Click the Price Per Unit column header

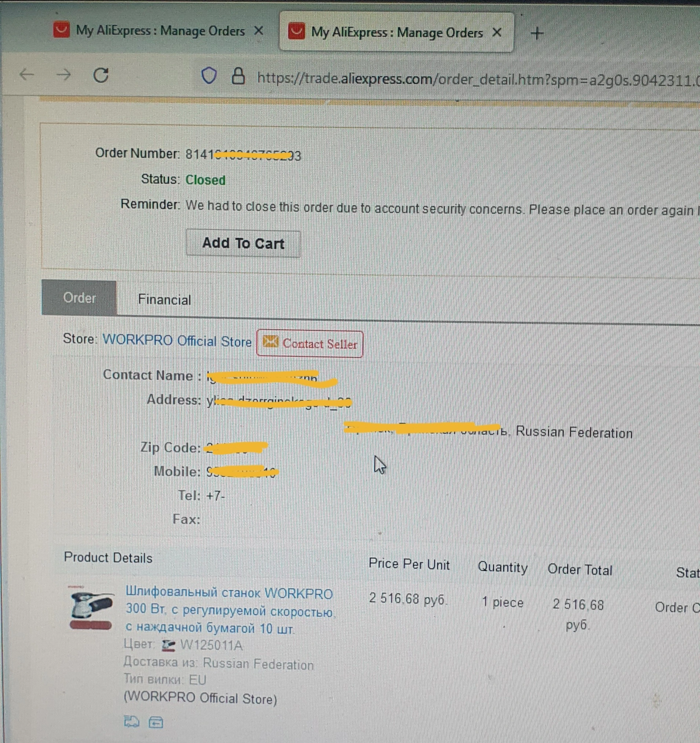(409, 564)
